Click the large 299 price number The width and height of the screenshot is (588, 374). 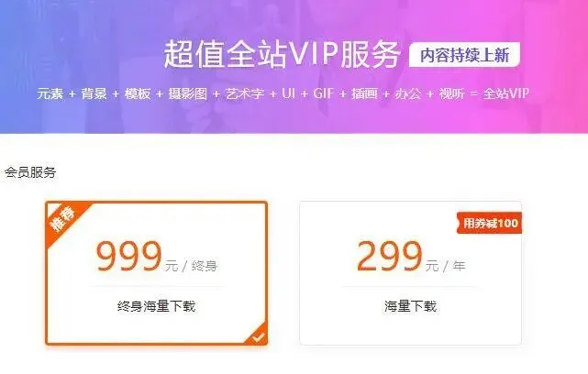pyautogui.click(x=390, y=257)
